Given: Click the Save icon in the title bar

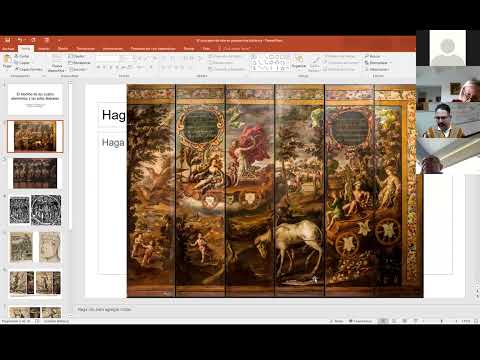Looking at the screenshot, I should point(7,40).
